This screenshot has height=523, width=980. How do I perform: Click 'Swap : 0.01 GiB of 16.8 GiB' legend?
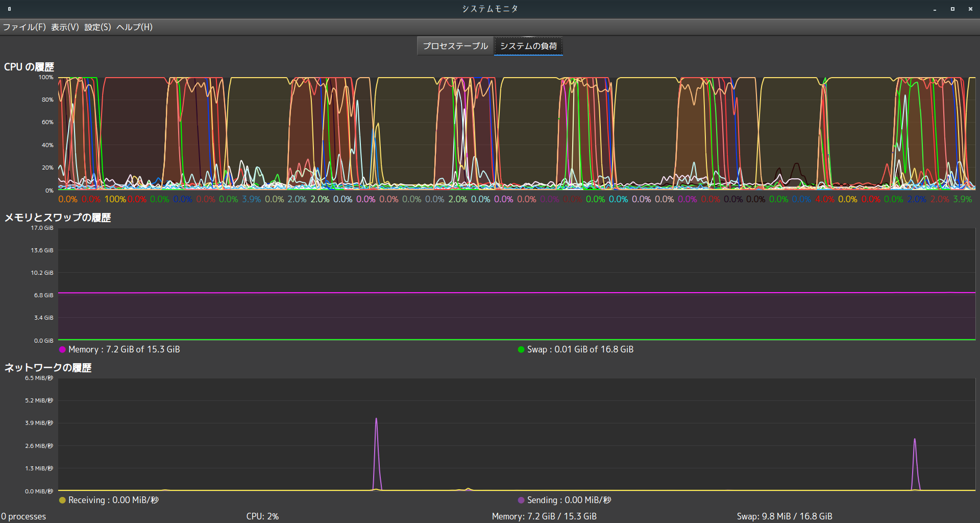[580, 349]
